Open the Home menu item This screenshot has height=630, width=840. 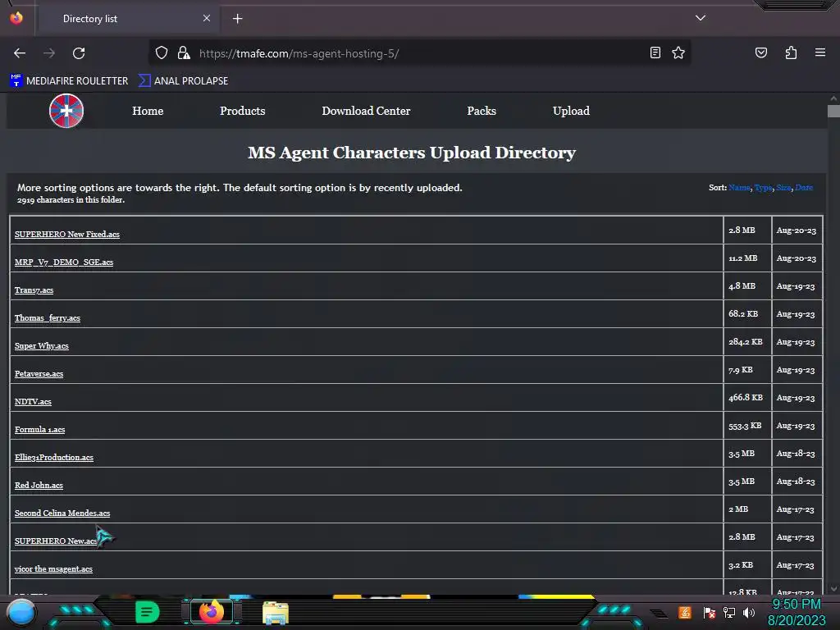pos(148,111)
